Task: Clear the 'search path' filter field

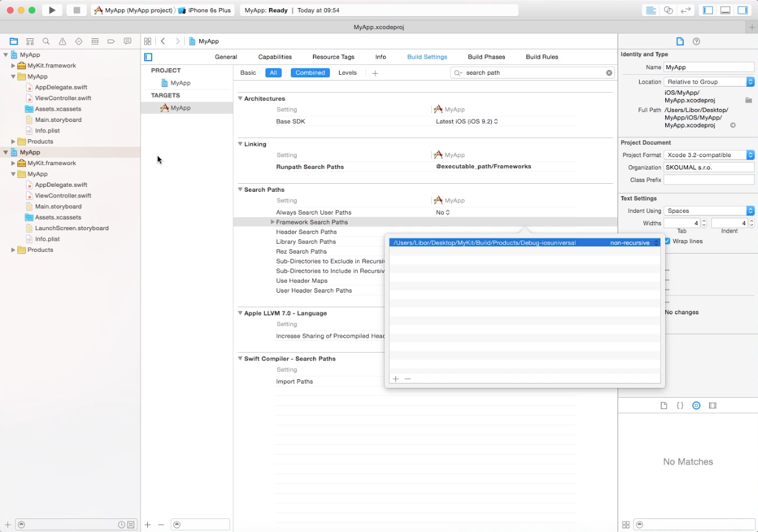Action: point(609,73)
